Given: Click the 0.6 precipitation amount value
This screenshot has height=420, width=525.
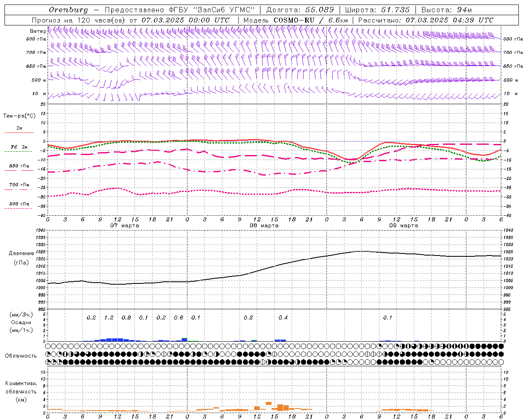Looking at the screenshot, I should pyautogui.click(x=178, y=317).
